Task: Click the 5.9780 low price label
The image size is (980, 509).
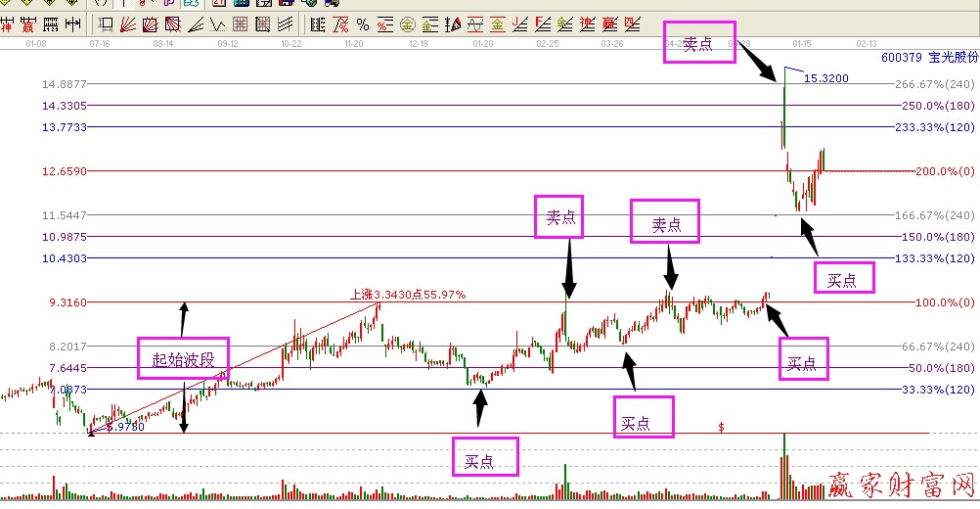Action: click(x=125, y=427)
